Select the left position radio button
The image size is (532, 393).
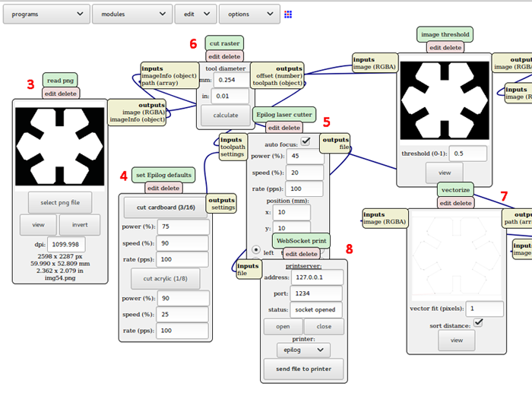pyautogui.click(x=256, y=250)
